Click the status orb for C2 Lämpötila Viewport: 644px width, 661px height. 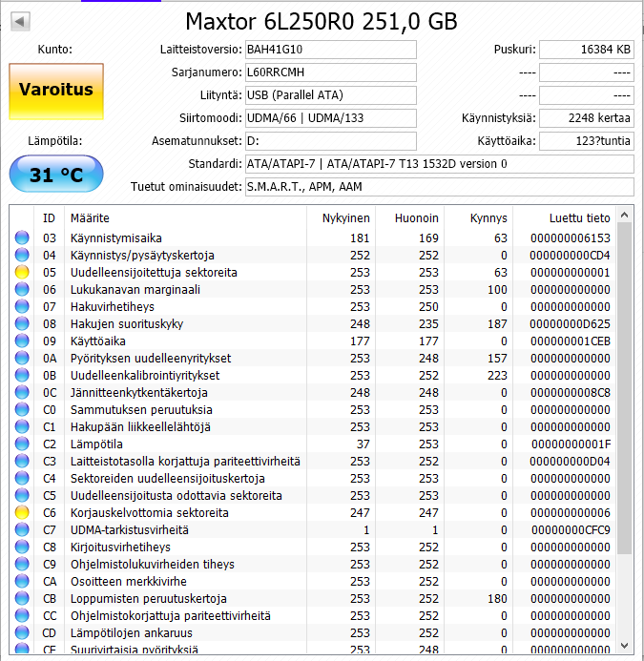(x=22, y=444)
